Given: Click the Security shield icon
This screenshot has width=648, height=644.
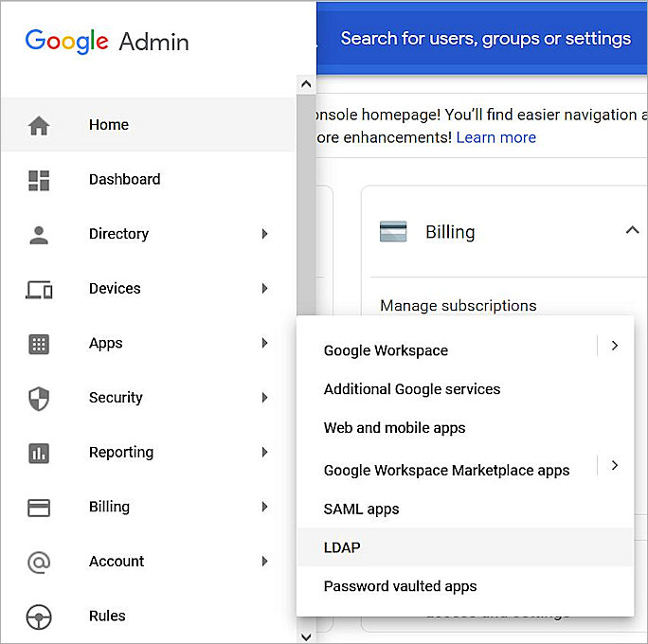Looking at the screenshot, I should pyautogui.click(x=39, y=399).
